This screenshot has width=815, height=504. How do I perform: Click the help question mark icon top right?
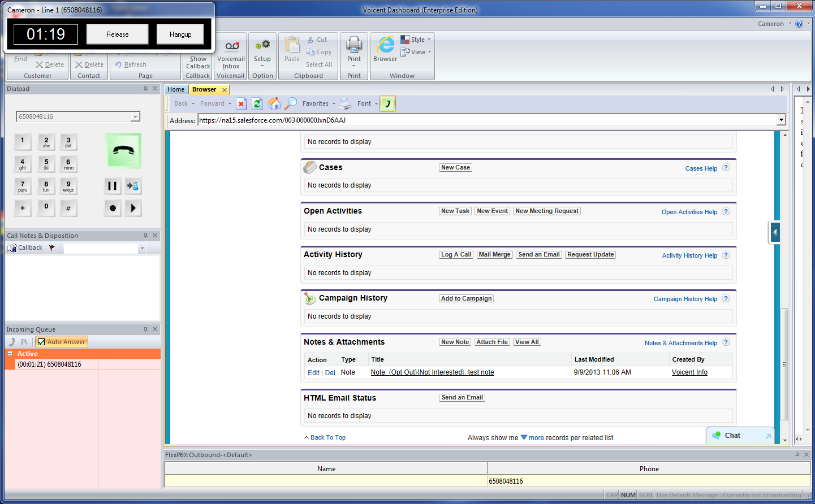tap(799, 24)
